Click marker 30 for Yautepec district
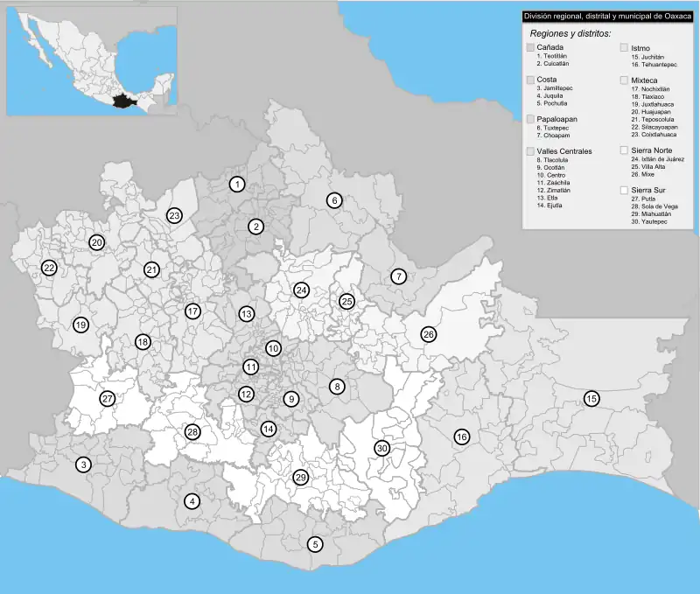 (381, 448)
